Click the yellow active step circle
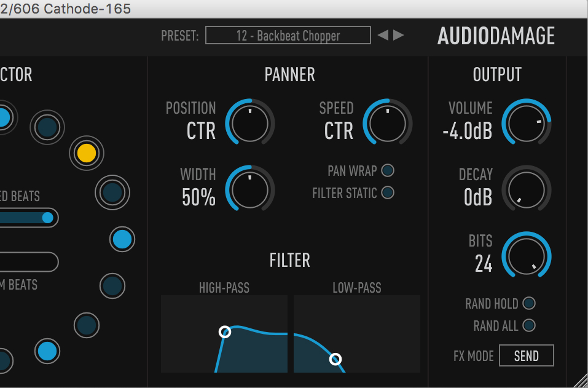The width and height of the screenshot is (588, 388). 87,153
